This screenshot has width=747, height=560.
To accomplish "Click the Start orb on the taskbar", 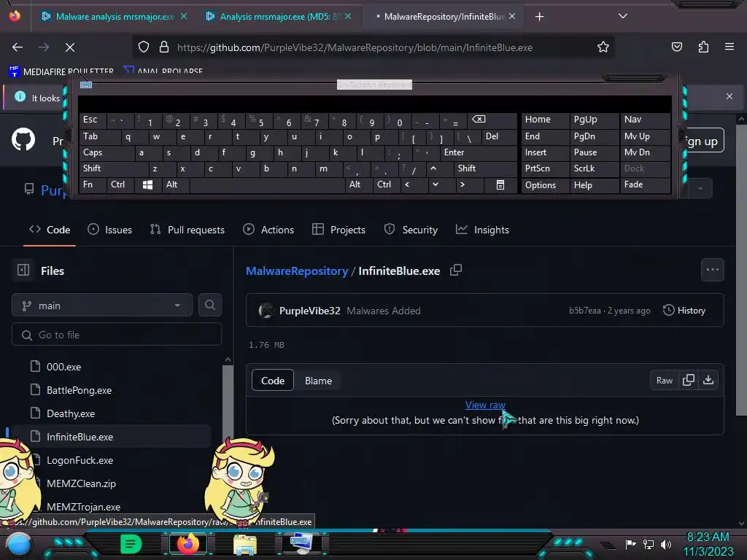I will click(x=19, y=545).
